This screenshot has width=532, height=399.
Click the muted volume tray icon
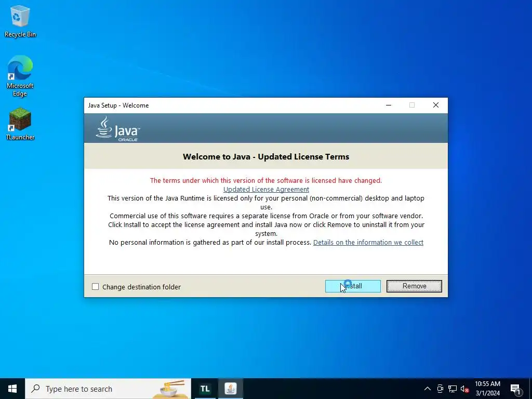pos(464,389)
